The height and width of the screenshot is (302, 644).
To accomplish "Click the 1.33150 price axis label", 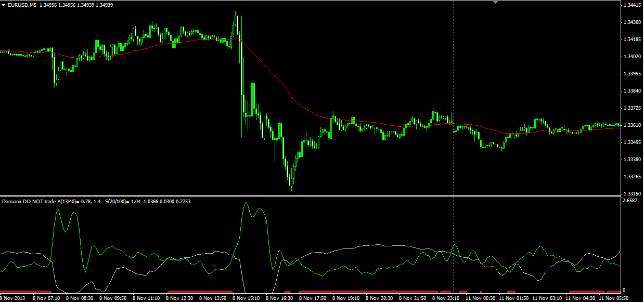I will [631, 193].
